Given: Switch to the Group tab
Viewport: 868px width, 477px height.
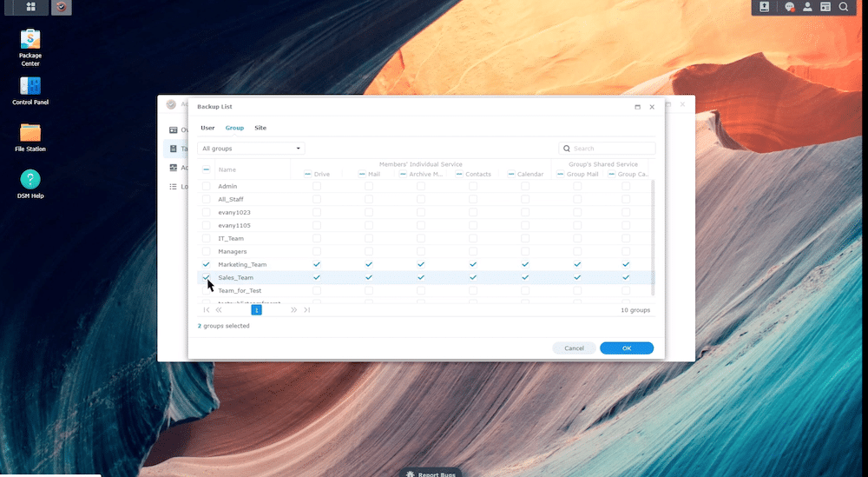Looking at the screenshot, I should [x=234, y=128].
